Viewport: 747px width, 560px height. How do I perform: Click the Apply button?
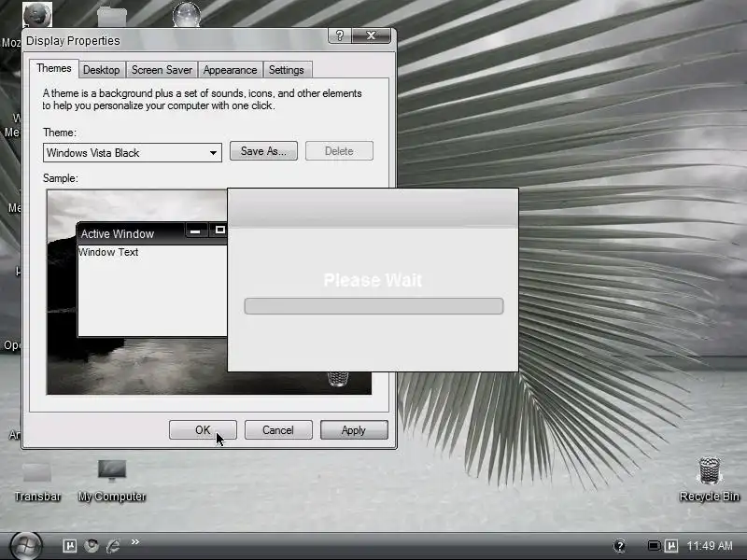pos(354,430)
